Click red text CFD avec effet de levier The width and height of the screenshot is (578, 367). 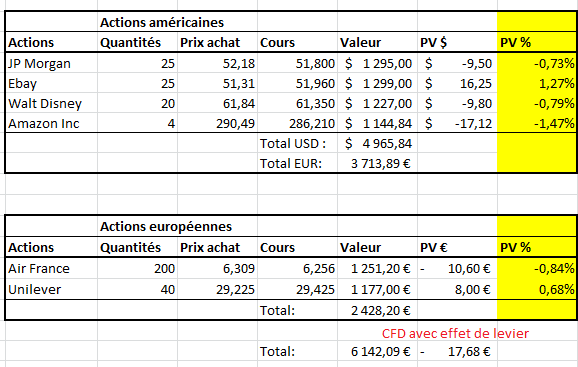tap(455, 333)
